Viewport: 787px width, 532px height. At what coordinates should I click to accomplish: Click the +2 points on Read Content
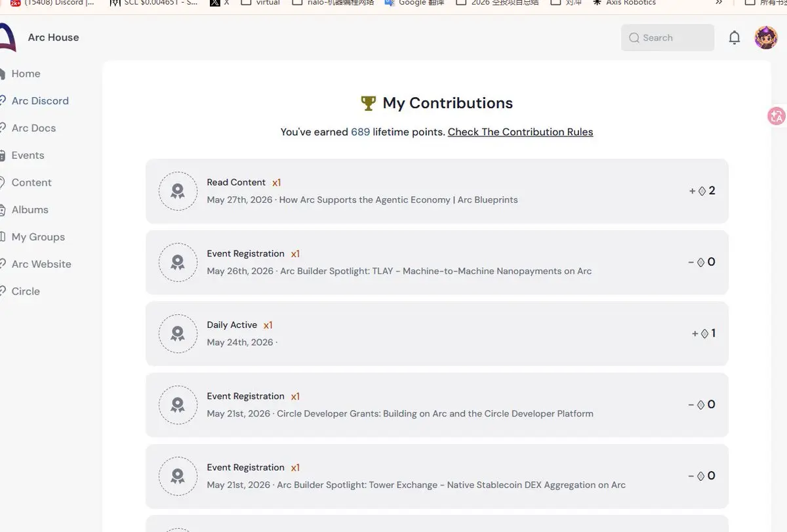[702, 191]
